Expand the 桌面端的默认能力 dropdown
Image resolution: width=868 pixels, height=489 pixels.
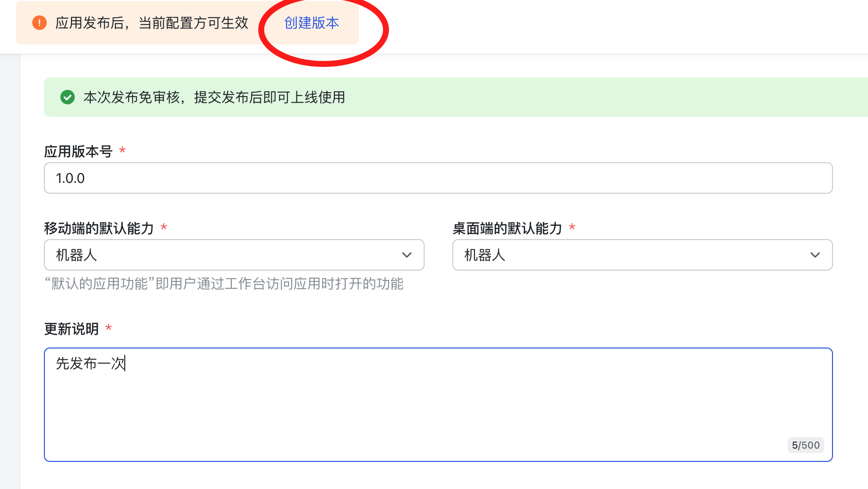[642, 255]
